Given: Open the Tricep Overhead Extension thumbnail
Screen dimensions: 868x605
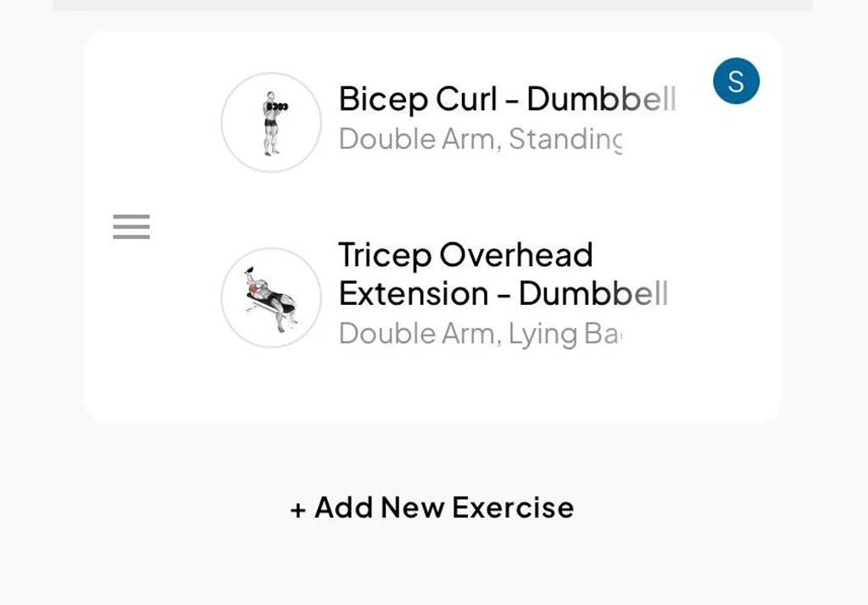Looking at the screenshot, I should pyautogui.click(x=271, y=297).
